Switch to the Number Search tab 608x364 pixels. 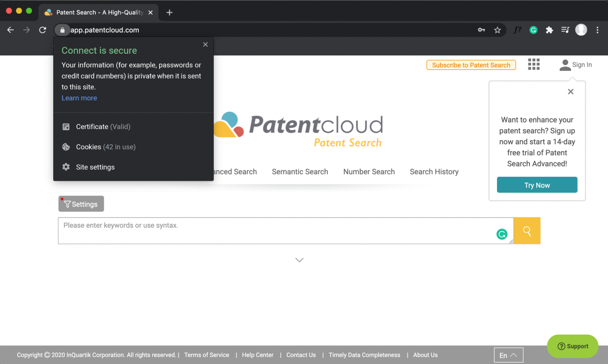point(369,172)
